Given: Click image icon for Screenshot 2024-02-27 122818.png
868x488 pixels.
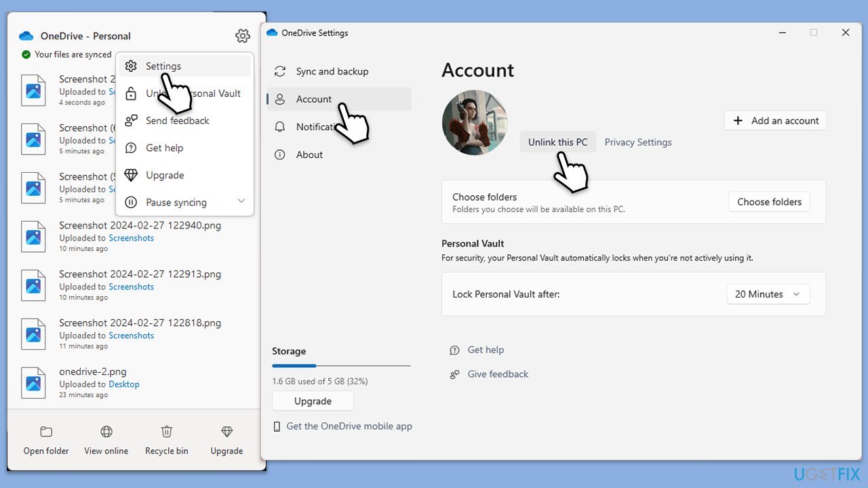Looking at the screenshot, I should [x=33, y=334].
